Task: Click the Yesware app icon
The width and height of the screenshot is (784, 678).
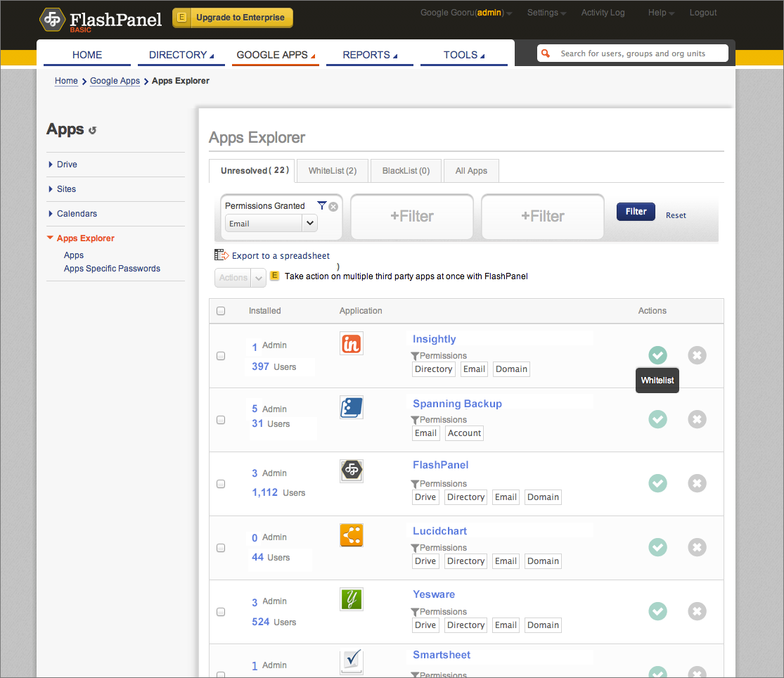Action: pyautogui.click(x=352, y=599)
